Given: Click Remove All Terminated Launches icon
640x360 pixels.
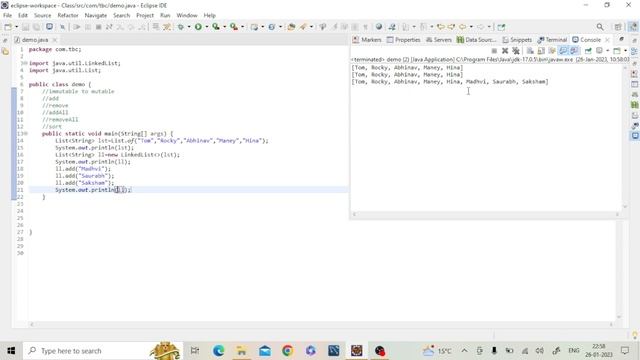Looking at the screenshot, I should [x=516, y=51].
